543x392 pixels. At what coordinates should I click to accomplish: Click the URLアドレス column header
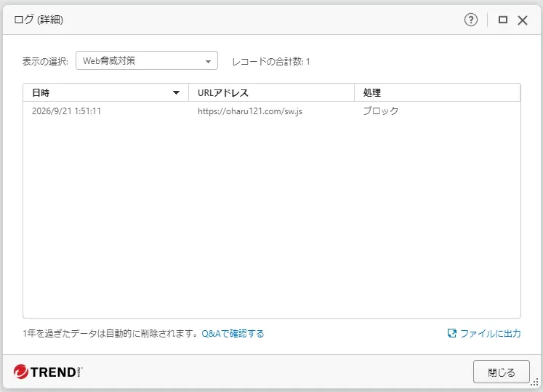coord(272,92)
